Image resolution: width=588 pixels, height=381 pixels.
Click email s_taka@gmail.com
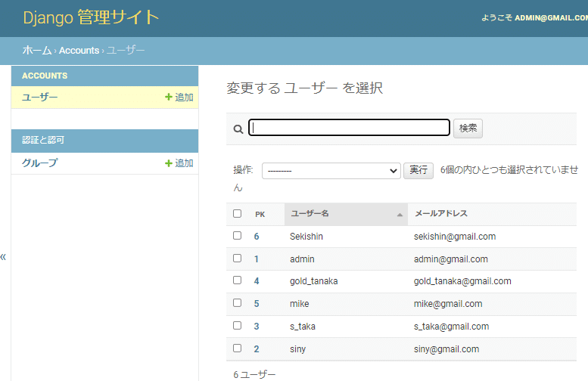(x=452, y=327)
